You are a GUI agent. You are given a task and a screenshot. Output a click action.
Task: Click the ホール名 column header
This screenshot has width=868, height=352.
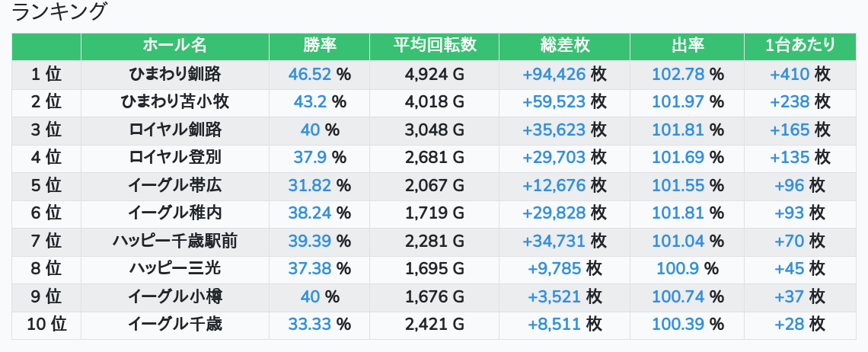174,46
